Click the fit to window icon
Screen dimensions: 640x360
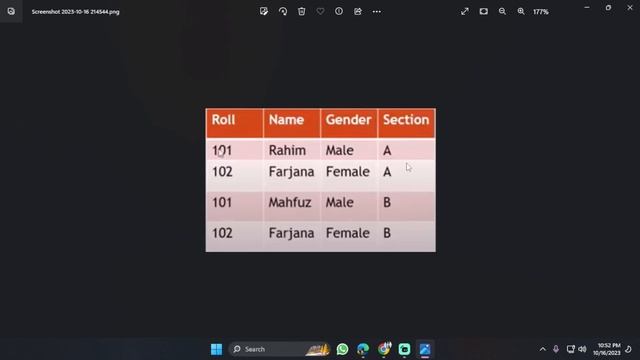[484, 11]
